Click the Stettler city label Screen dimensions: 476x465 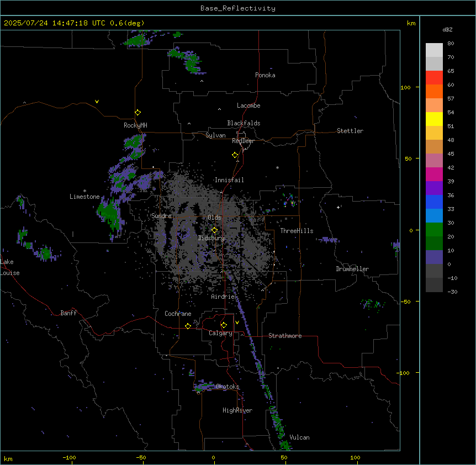(x=350, y=131)
